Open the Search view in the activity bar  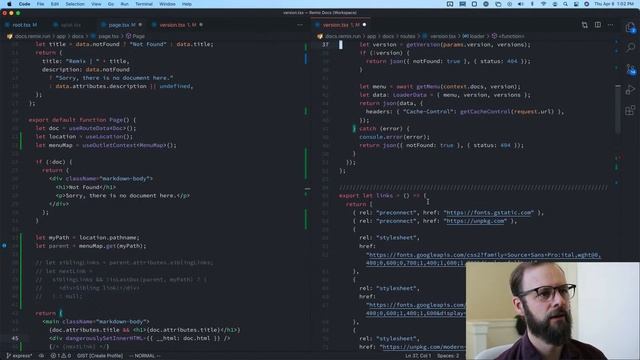pyautogui.click(x=630, y=48)
